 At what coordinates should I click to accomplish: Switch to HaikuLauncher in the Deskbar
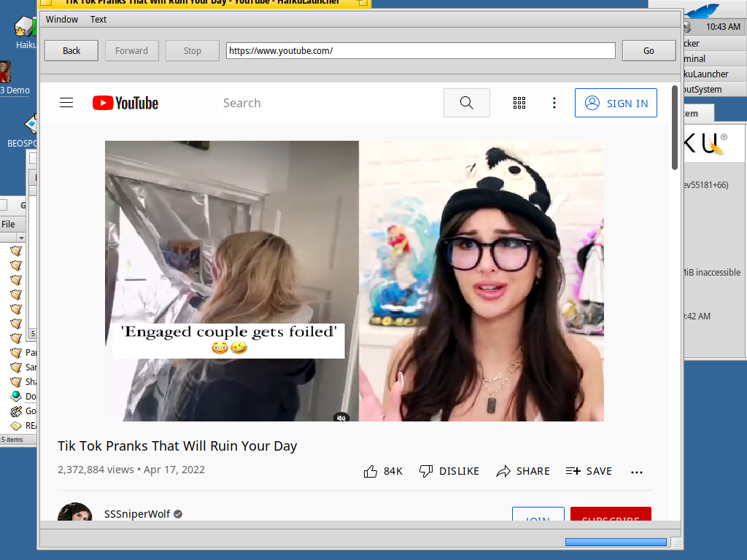705,74
